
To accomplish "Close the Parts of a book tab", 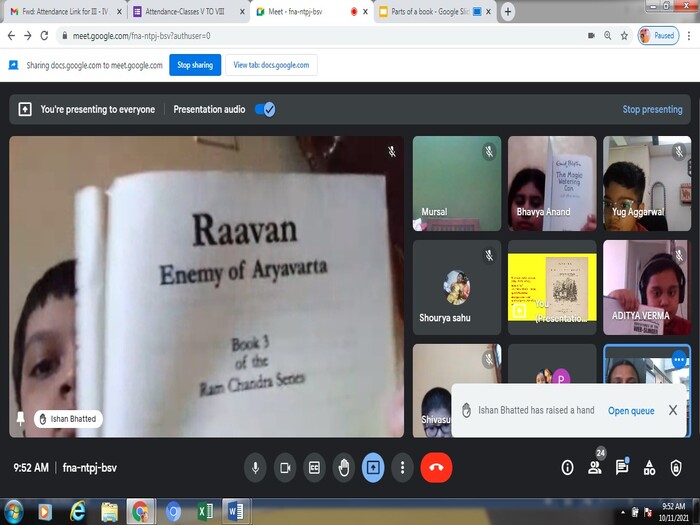I will [488, 12].
